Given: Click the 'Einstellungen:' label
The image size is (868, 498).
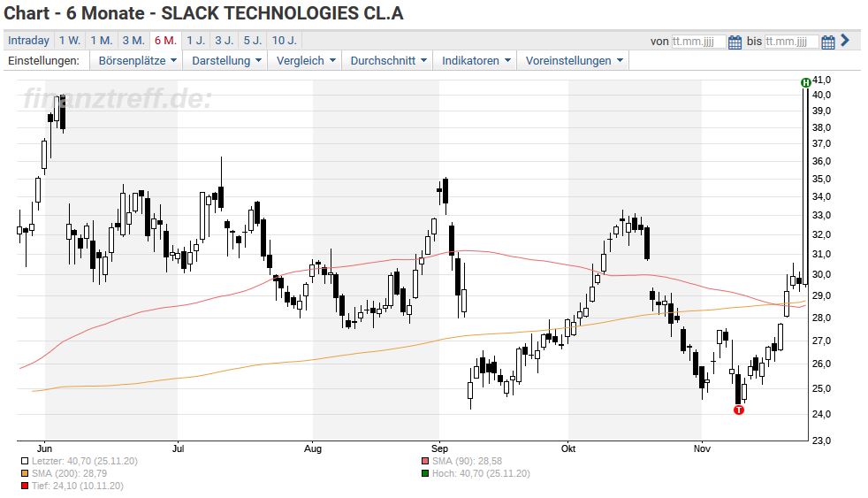Looking at the screenshot, I should pyautogui.click(x=43, y=61).
